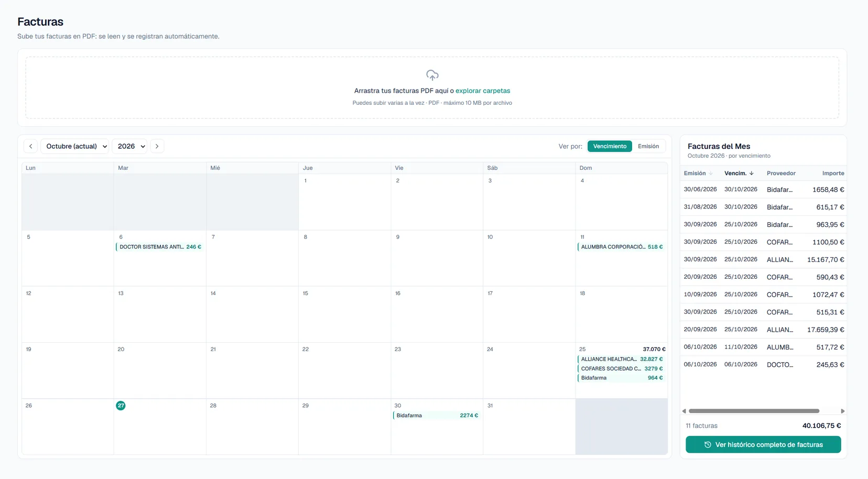
Task: Click the cloud upload icon
Action: point(432,75)
